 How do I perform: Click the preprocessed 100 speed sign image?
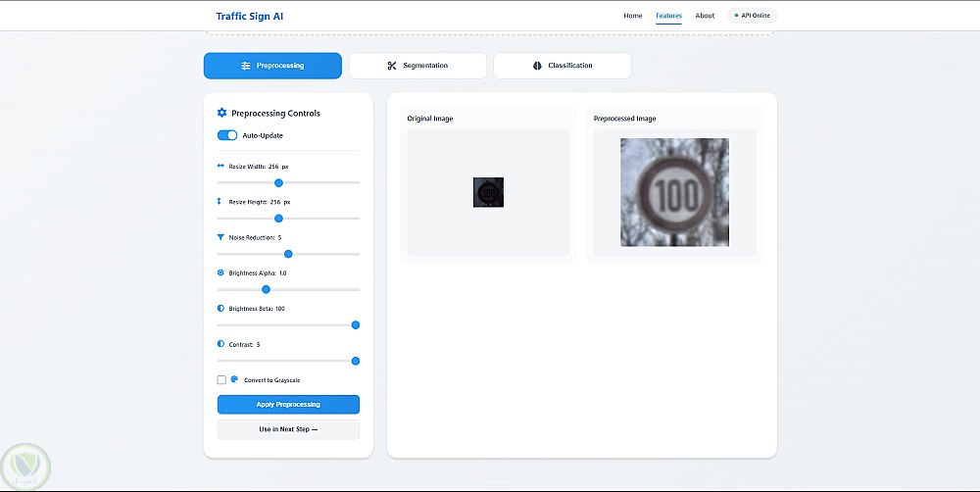pos(674,192)
